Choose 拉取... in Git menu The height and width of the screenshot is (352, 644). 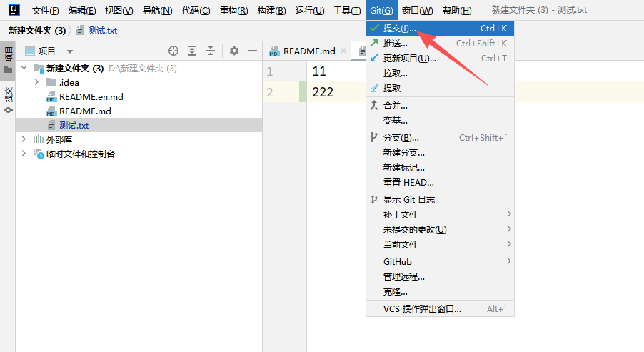(440, 74)
